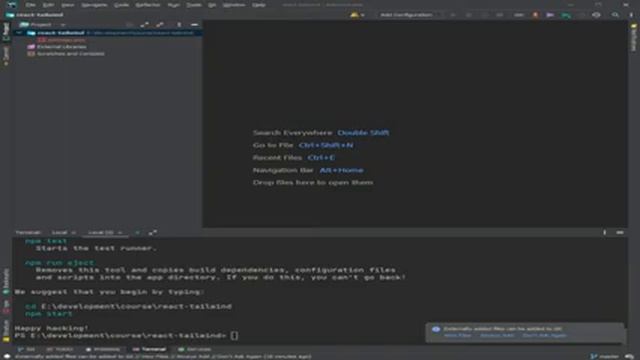Click the IDE settings gear icon

click(x=596, y=15)
